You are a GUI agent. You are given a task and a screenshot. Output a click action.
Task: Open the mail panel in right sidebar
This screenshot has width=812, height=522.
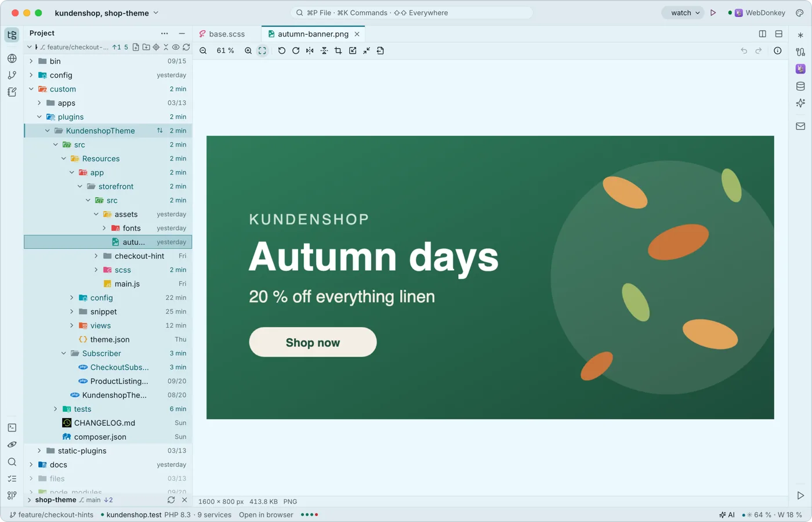coord(800,126)
